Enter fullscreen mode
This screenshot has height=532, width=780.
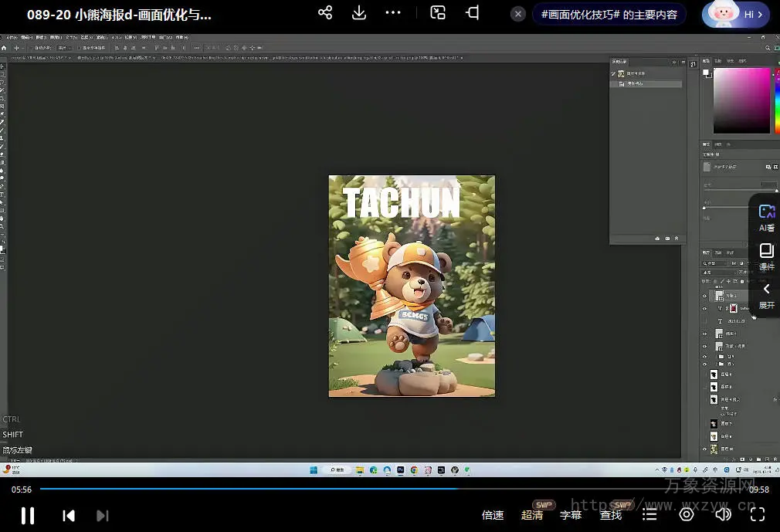[758, 514]
